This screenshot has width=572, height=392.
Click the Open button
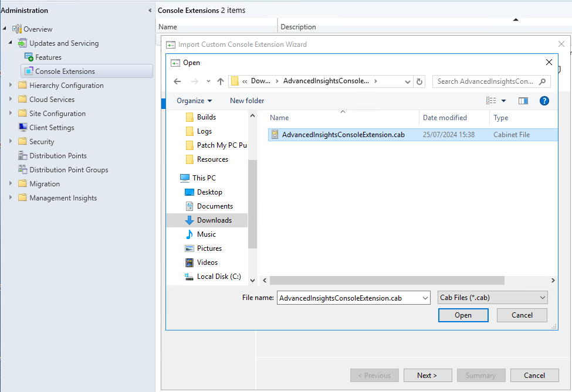[x=463, y=315]
